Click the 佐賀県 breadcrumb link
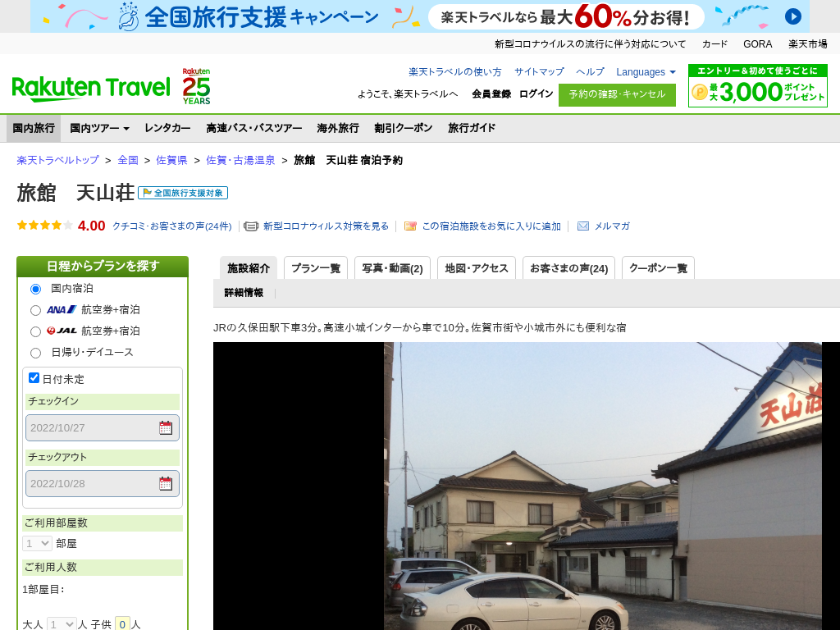Screen dimensions: 840x630 click(x=171, y=160)
